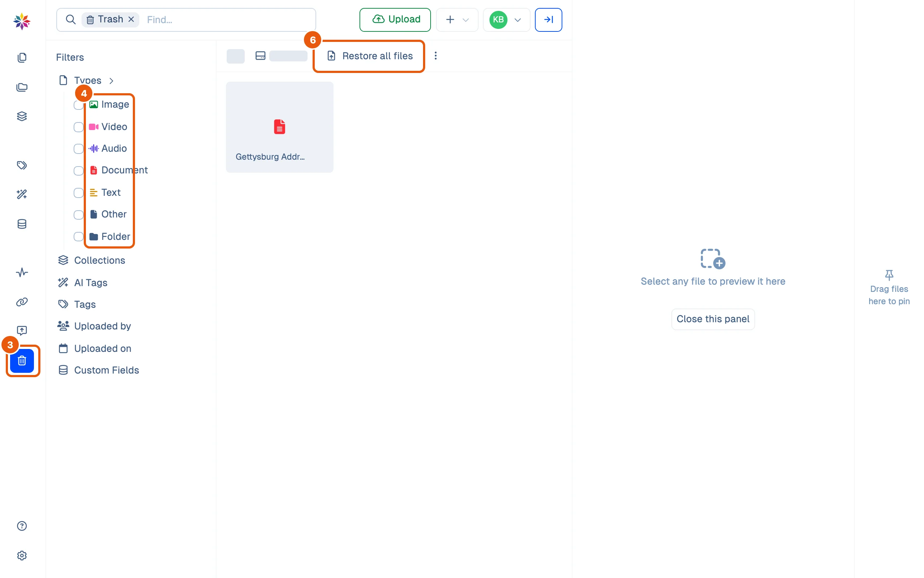Open the help question mark icon

coord(22,526)
